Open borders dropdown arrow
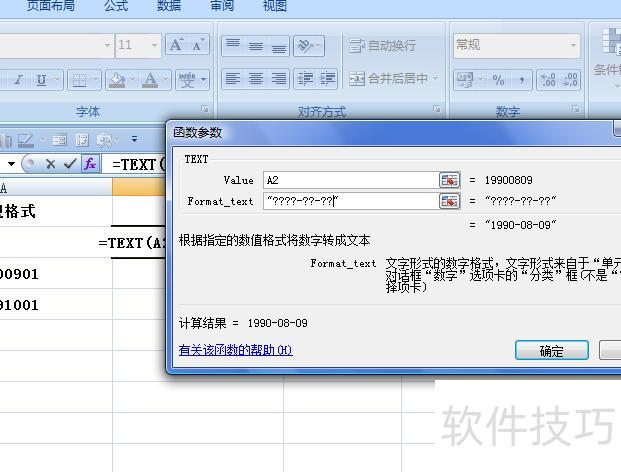This screenshot has width=621, height=472. 96,80
